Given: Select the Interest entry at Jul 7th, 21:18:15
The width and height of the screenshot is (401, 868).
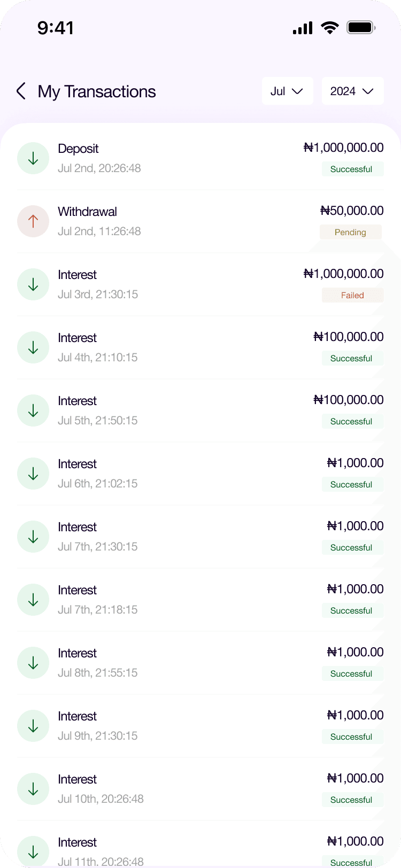Looking at the screenshot, I should pos(200,600).
